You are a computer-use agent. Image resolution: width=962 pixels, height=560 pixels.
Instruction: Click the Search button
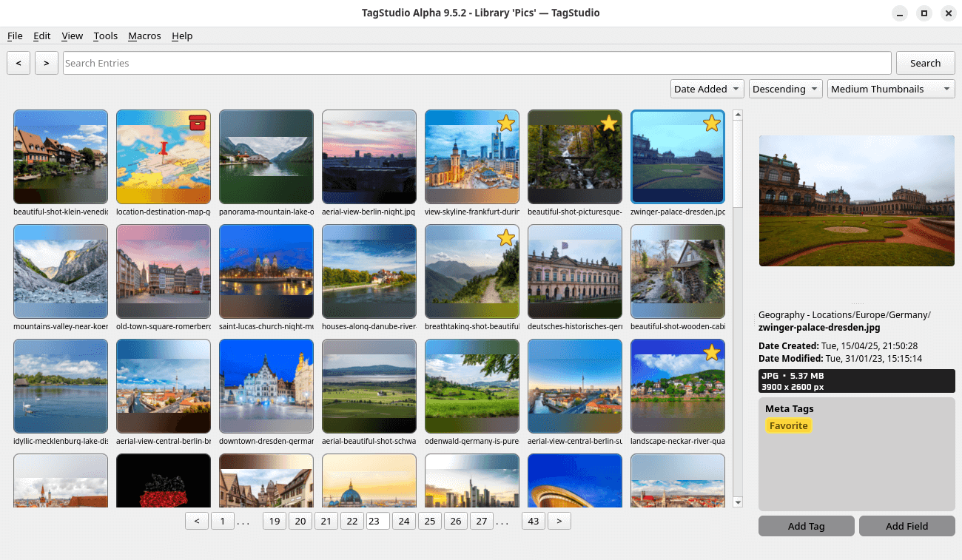[x=925, y=63]
